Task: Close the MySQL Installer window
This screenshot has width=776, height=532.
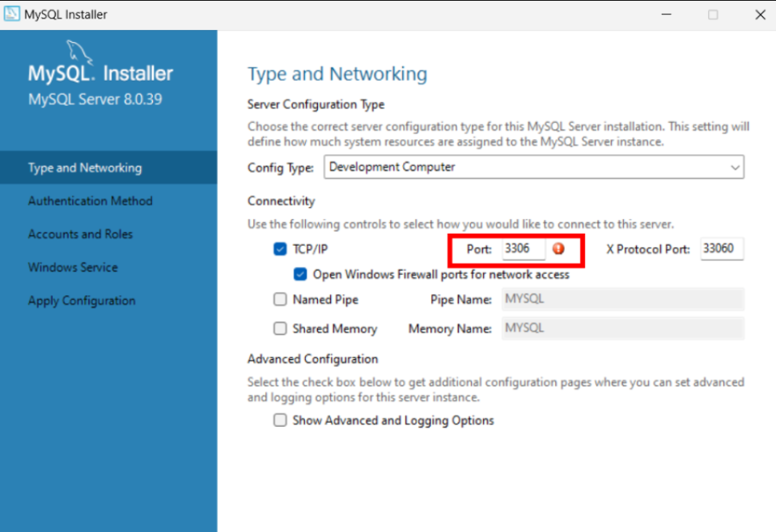Action: coord(760,15)
